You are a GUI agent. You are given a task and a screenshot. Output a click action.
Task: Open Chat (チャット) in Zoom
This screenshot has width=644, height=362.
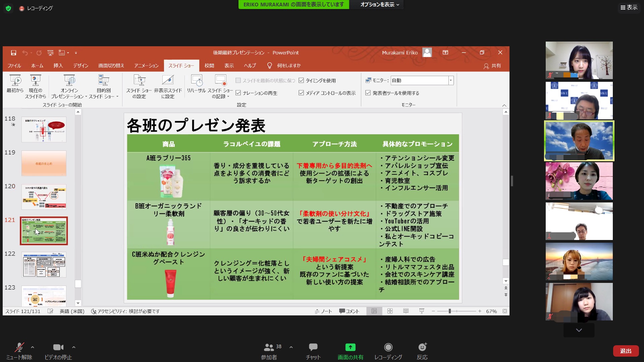[x=313, y=351]
